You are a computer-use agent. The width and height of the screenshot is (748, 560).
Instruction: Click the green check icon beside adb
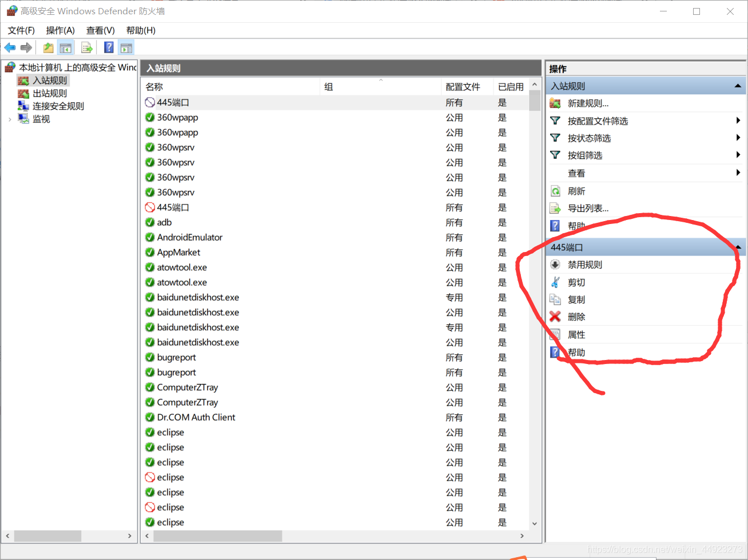coord(150,222)
